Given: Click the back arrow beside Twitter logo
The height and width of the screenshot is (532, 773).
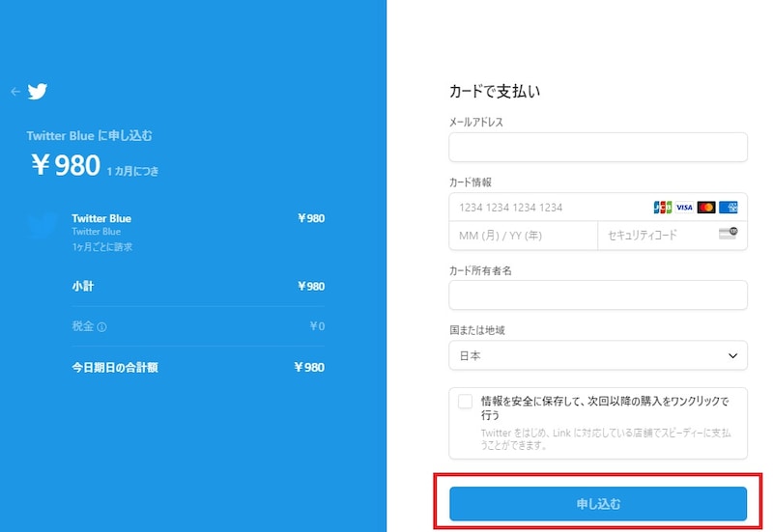Looking at the screenshot, I should coord(15,91).
